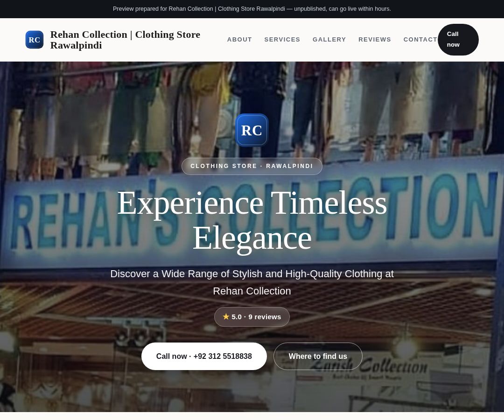Click the large RC badge in the hero
The height and width of the screenshot is (420, 504).
tap(252, 130)
